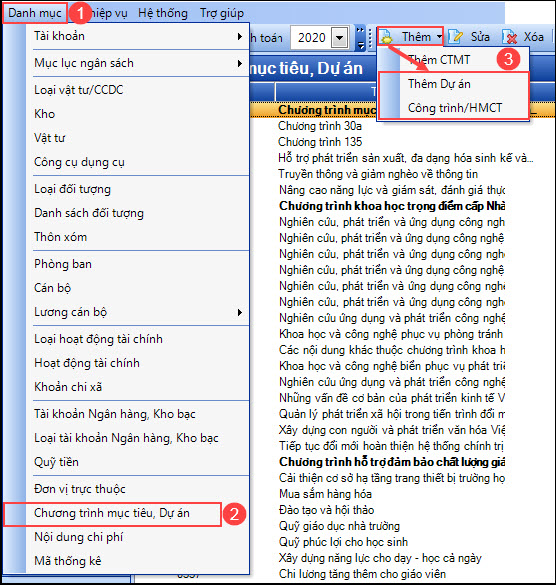Open the Trợ giúp menu
556x585 pixels.
point(222,13)
